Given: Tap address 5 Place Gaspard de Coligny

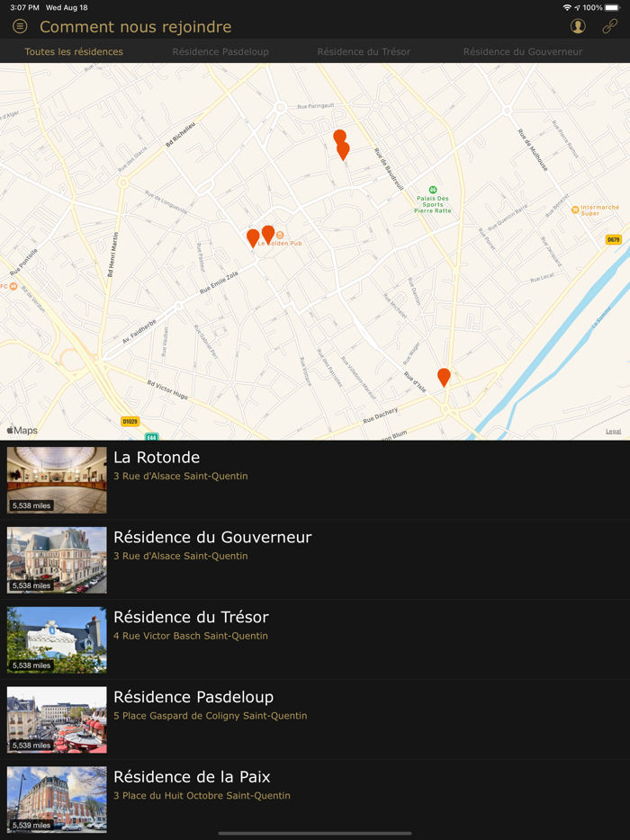Looking at the screenshot, I should (x=211, y=716).
